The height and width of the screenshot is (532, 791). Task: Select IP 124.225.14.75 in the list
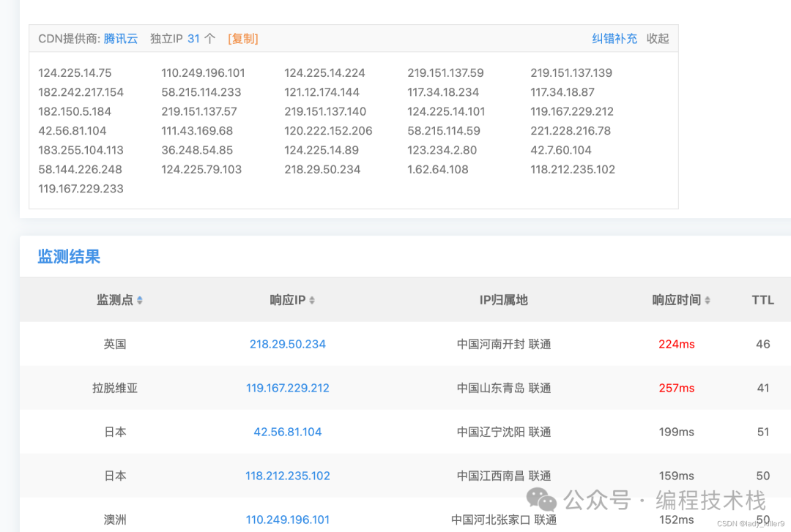(75, 73)
